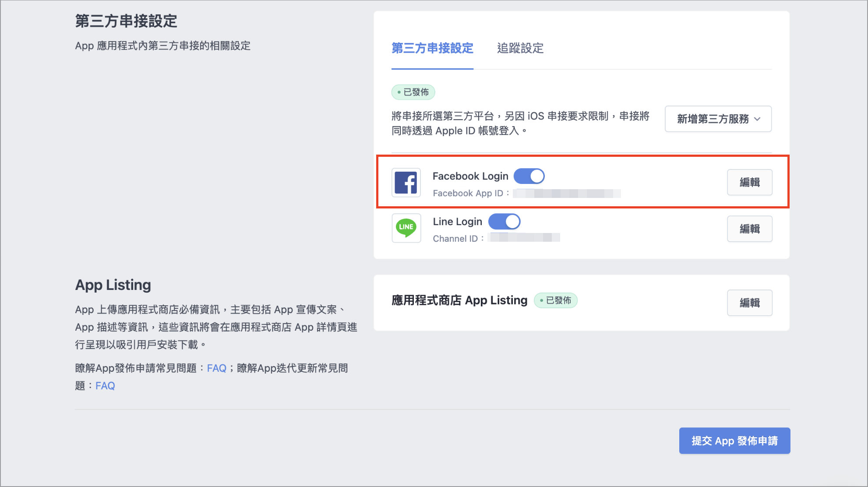Switch to the 追蹤設定 tab
Screen dimensions: 868x487
520,48
